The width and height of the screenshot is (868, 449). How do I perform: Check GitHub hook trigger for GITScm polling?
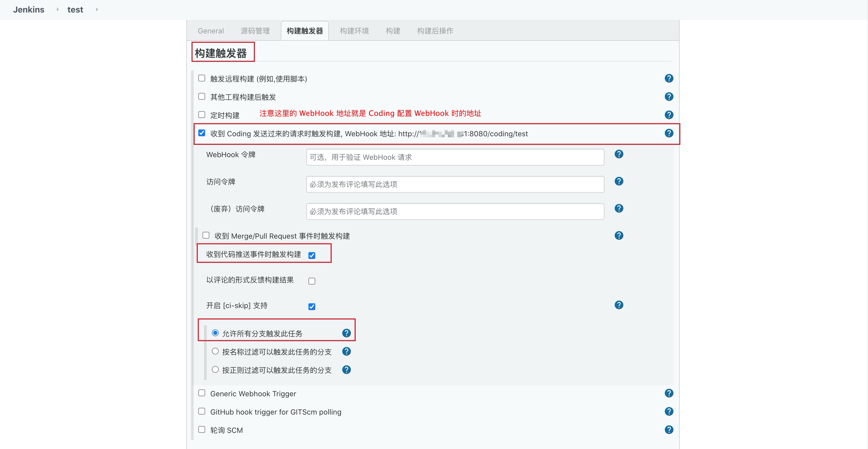(202, 411)
